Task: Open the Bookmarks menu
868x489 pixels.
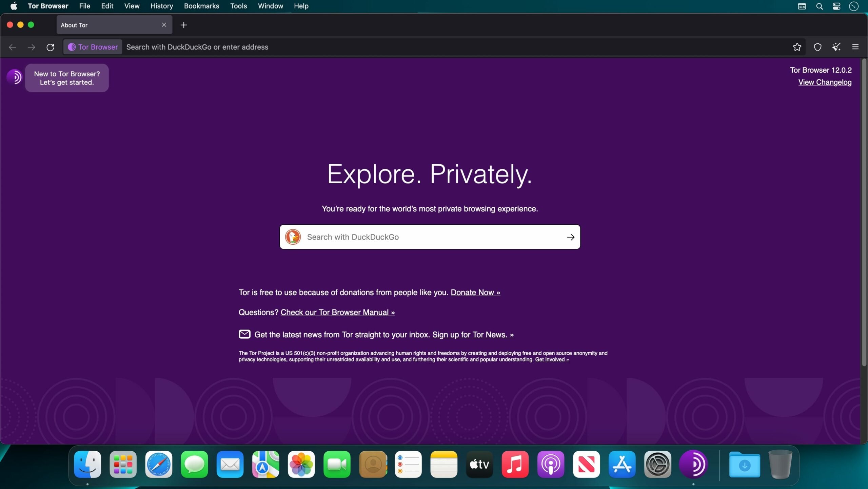Action: pos(201,6)
